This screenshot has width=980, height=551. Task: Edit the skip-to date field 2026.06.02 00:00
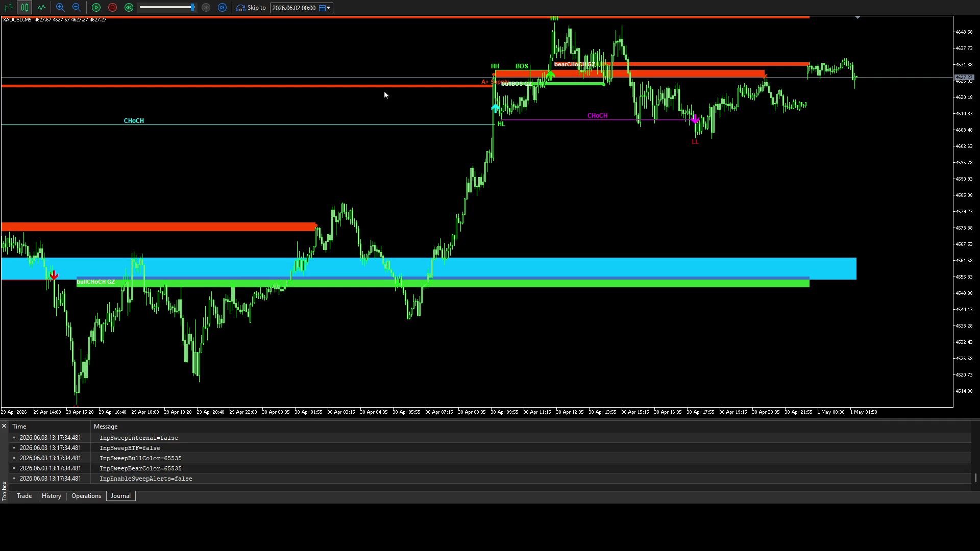tap(294, 8)
